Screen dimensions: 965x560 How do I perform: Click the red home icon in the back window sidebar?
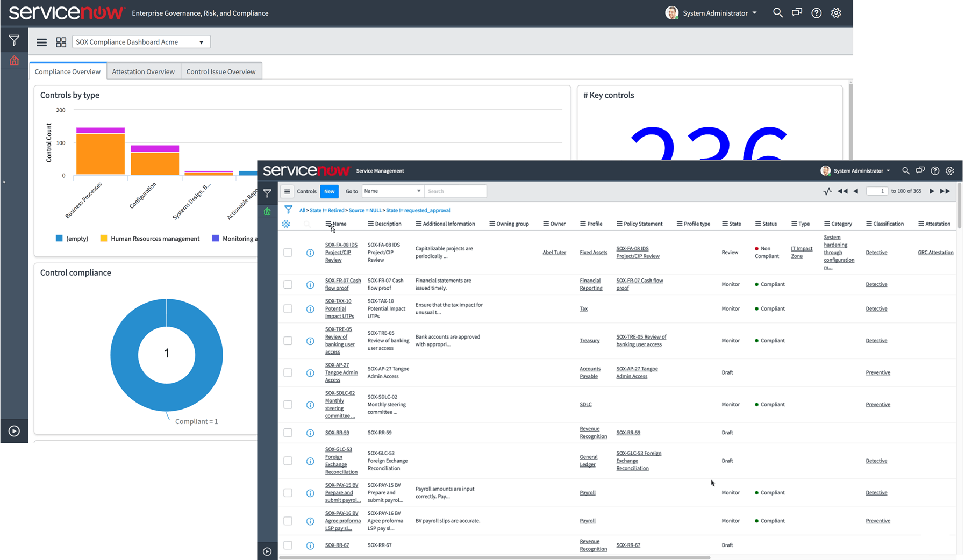coord(14,60)
